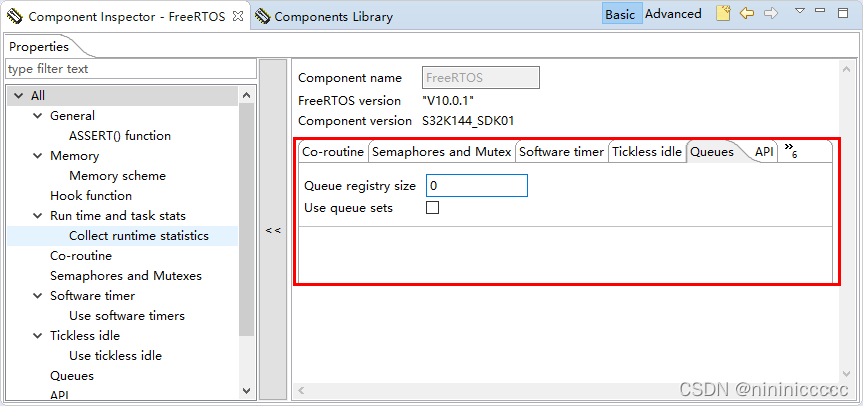Image resolution: width=863 pixels, height=406 pixels.
Task: Select the Queues tab
Action: tap(712, 152)
